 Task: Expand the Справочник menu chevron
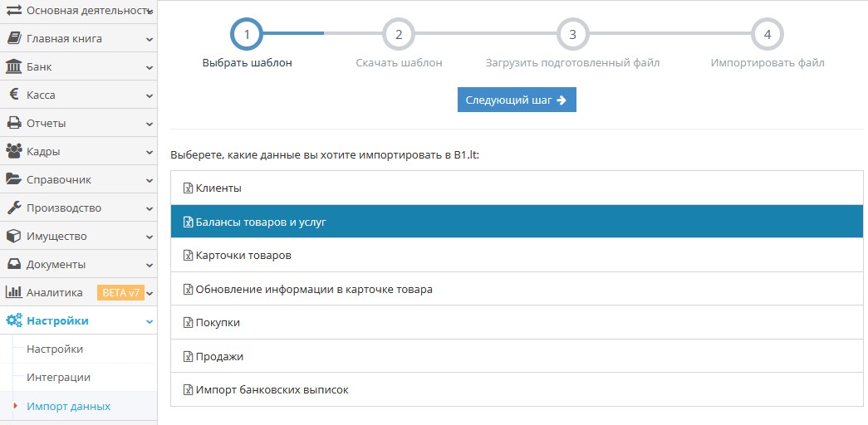coord(149,180)
